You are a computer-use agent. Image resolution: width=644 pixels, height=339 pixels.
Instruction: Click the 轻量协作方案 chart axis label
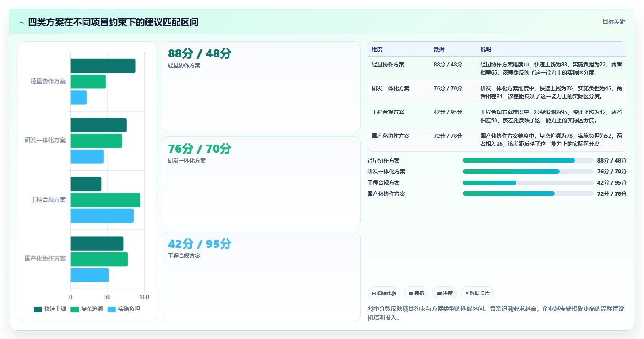click(x=48, y=81)
